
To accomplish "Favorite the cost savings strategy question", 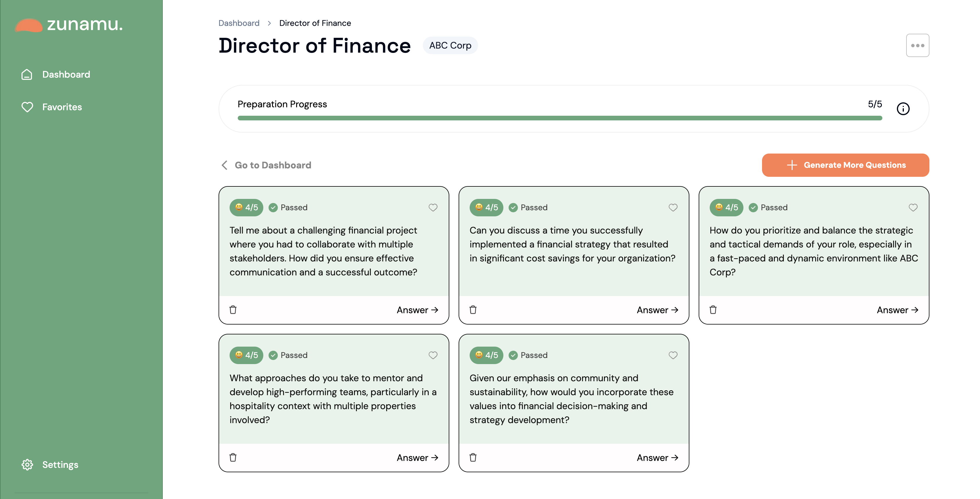I will 673,207.
